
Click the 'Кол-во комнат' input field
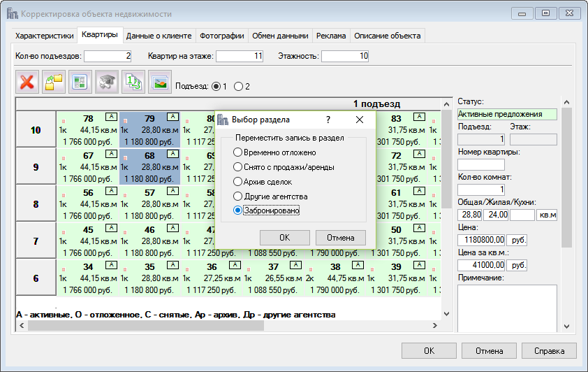(x=481, y=189)
